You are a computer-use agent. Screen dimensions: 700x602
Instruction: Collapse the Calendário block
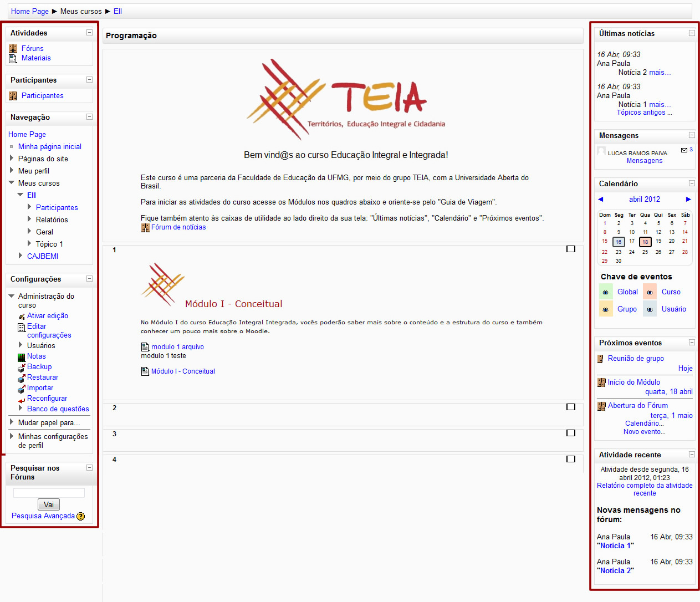(x=692, y=183)
